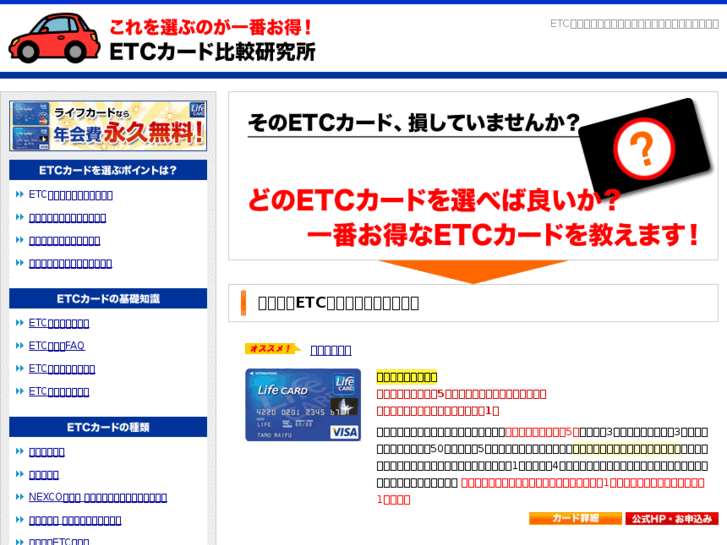The width and height of the screenshot is (727, 545).
Task: Click the gray ETC tagline in the header
Action: pos(634,24)
